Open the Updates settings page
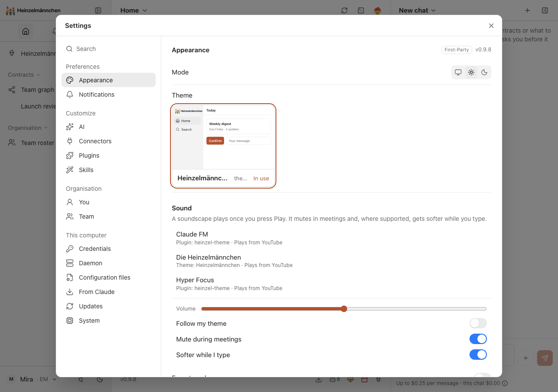This screenshot has width=558, height=392. [109, 306]
